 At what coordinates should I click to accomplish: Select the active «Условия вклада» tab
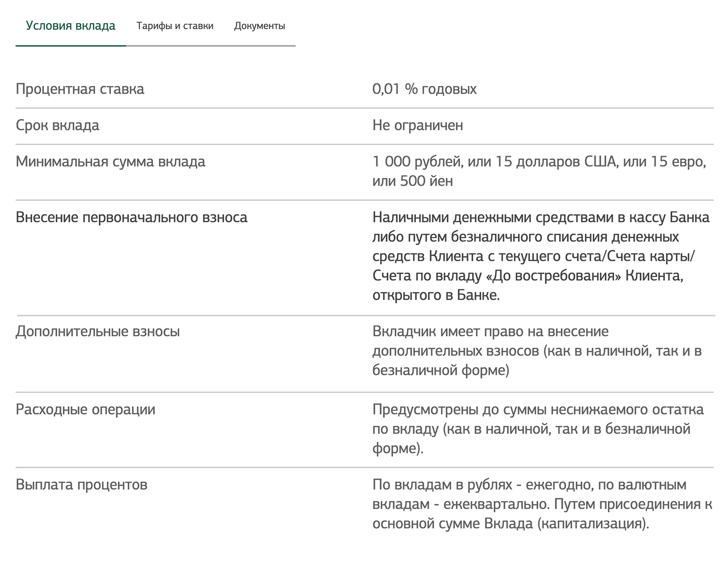pos(70,26)
